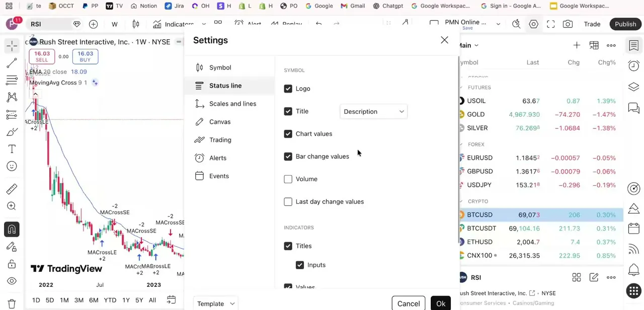Uncheck the Logo checkbox
Screen dimensions: 644x310
coord(288,89)
